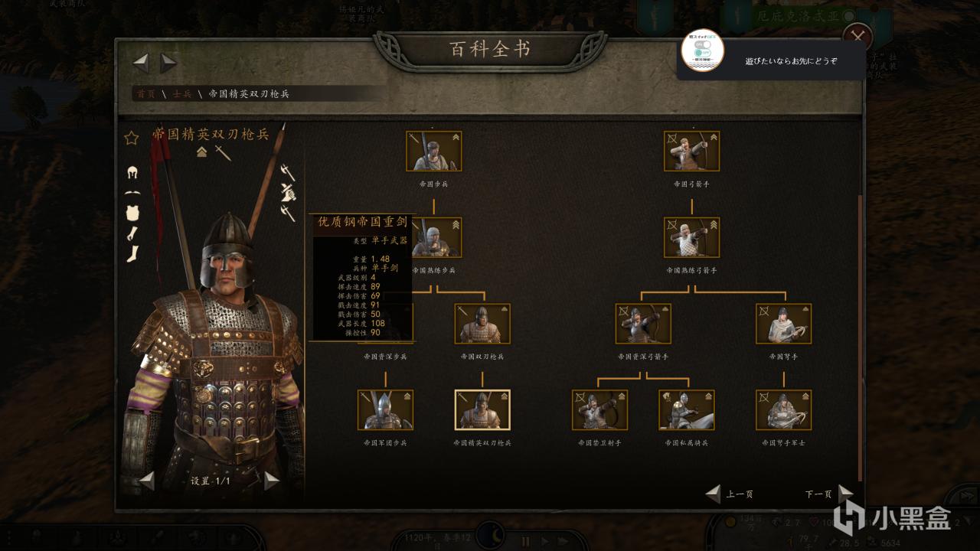Go forward with the encyclopedia right arrow
Screen dimensions: 980x551
click(168, 64)
